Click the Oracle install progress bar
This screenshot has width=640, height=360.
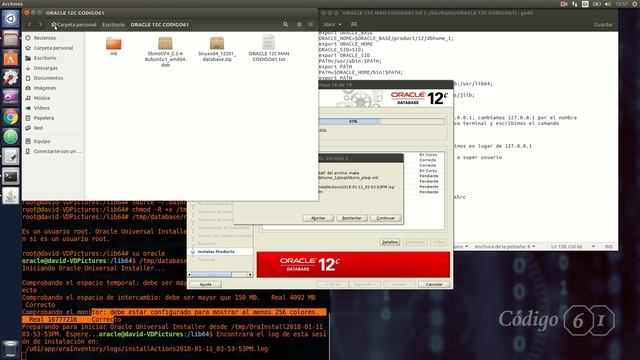pos(382,121)
